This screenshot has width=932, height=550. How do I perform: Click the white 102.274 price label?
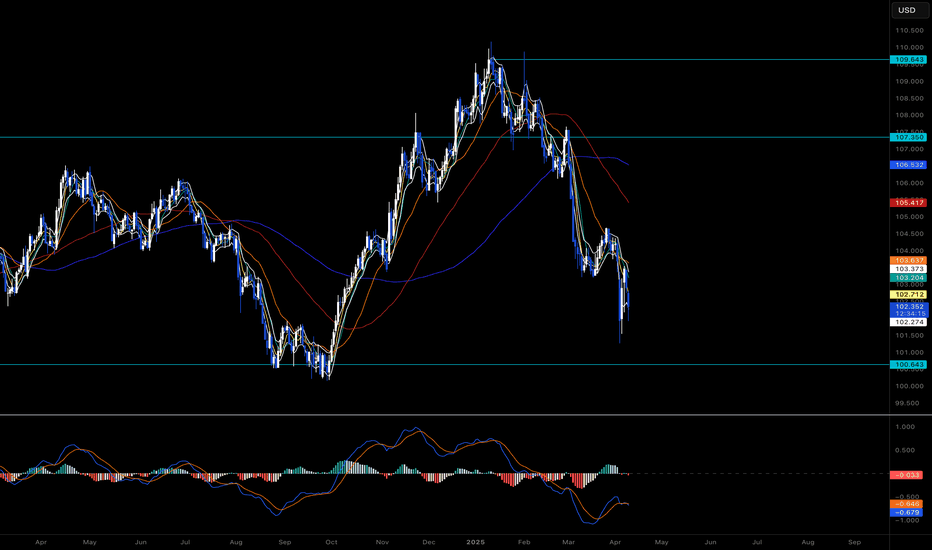(908, 322)
